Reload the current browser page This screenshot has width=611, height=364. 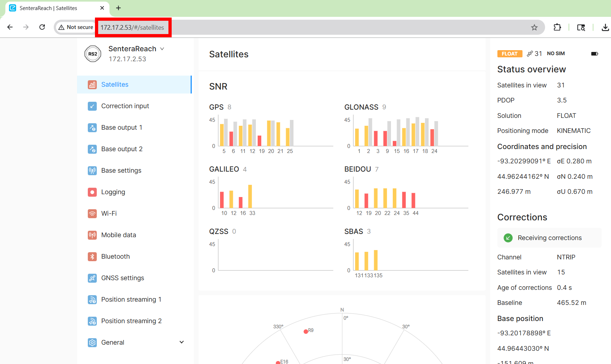click(42, 27)
